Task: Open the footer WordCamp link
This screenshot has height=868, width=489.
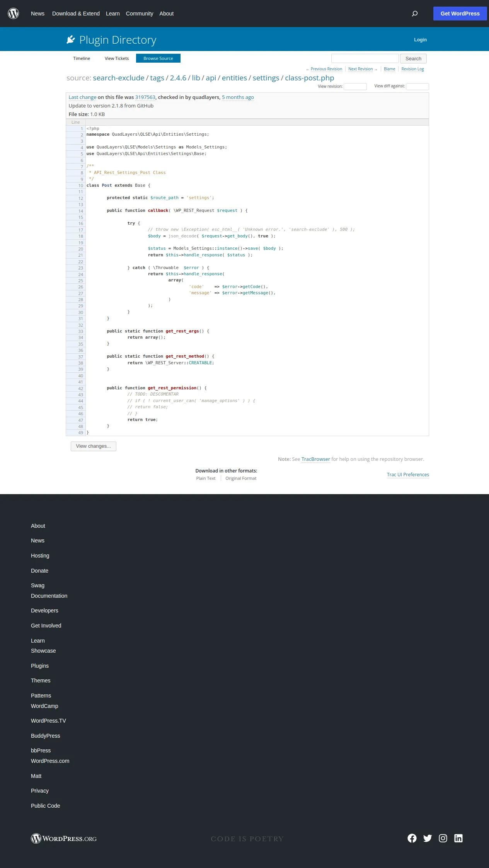Action: [x=44, y=706]
